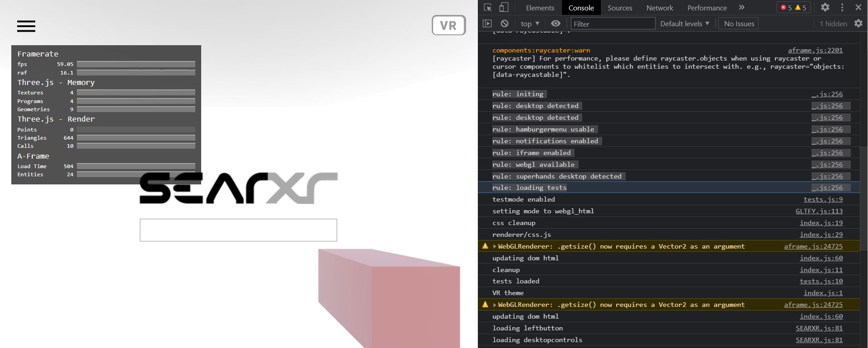Focus the SEARXR search input box

click(238, 230)
